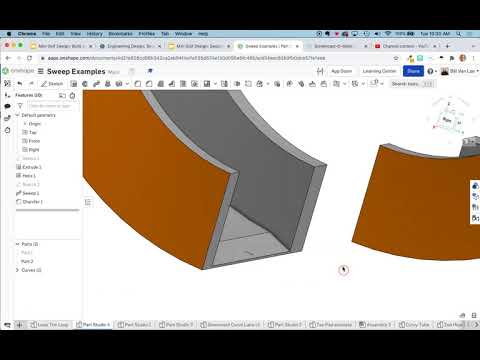480x360 pixels.
Task: Collapse the Parts list
Action: pos(18,244)
